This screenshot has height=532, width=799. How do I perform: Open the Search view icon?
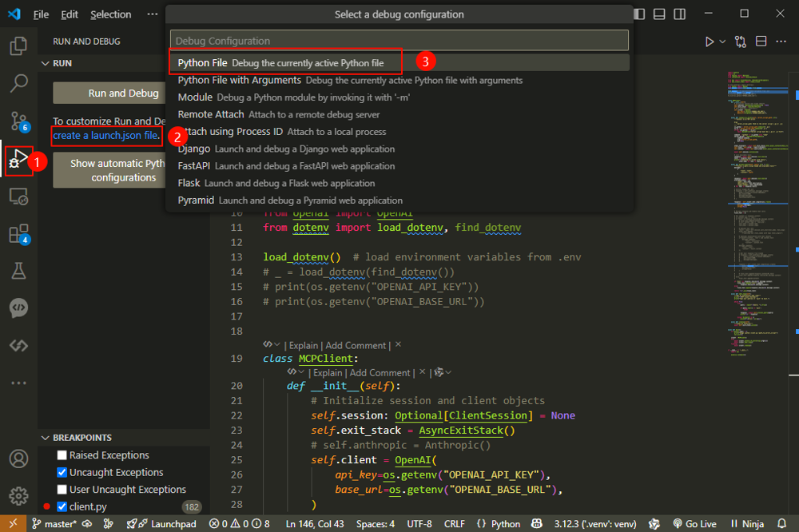(18, 83)
